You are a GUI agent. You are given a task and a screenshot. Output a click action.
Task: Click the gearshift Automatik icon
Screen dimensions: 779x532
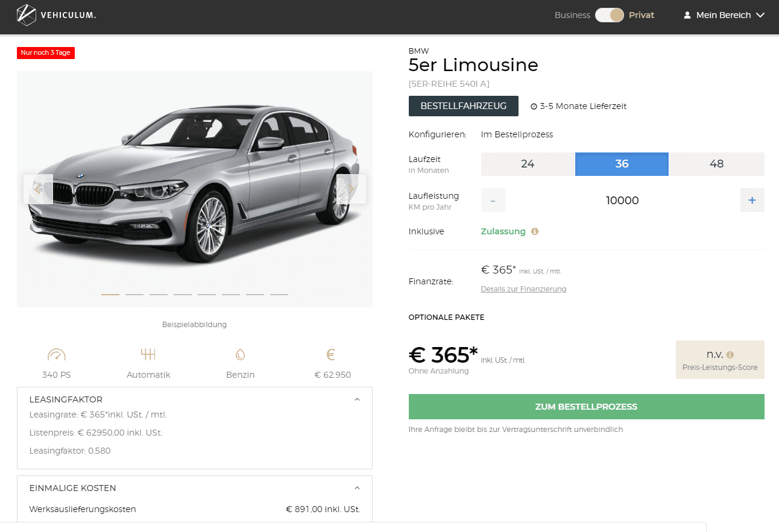[148, 354]
